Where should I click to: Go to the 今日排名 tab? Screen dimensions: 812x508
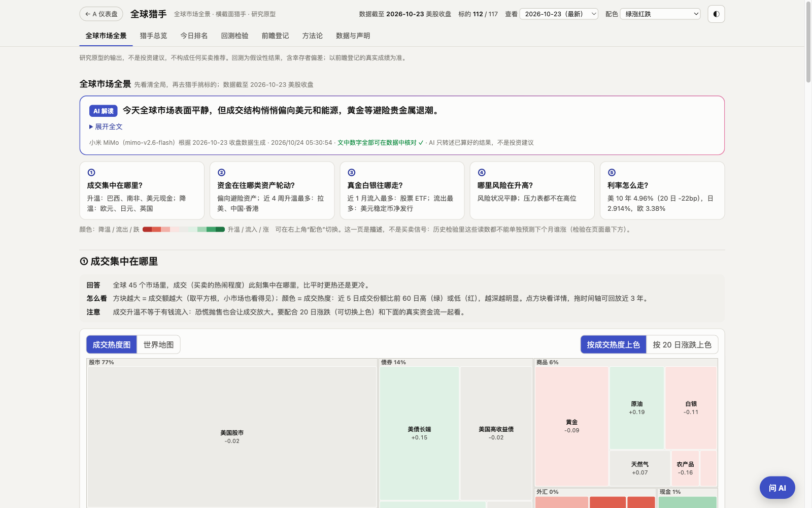coord(194,36)
